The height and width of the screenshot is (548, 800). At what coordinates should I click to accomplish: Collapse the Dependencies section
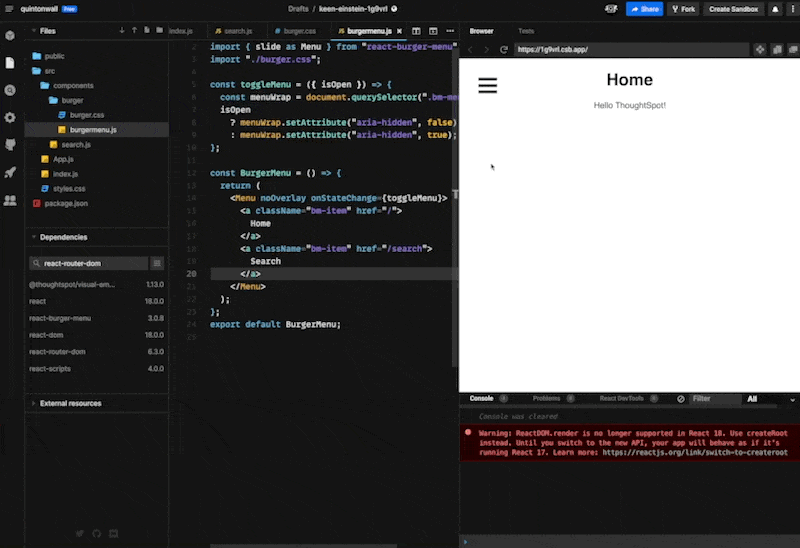pos(34,237)
